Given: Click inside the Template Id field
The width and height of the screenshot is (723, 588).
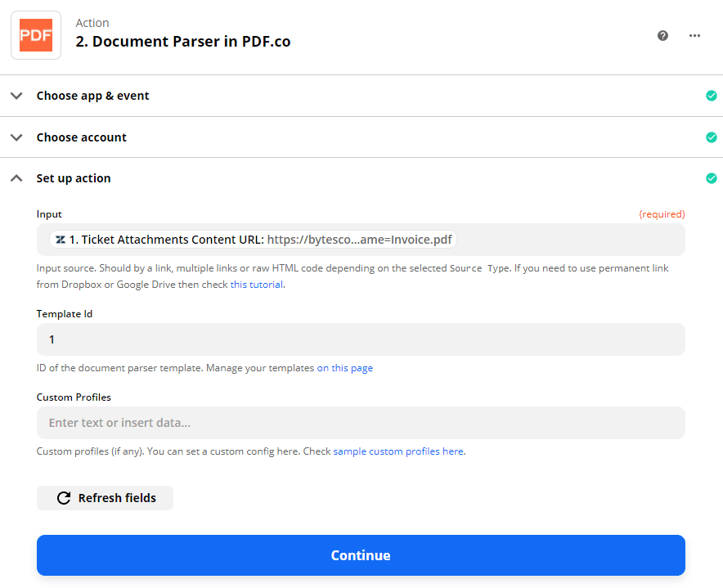Looking at the screenshot, I should (360, 339).
